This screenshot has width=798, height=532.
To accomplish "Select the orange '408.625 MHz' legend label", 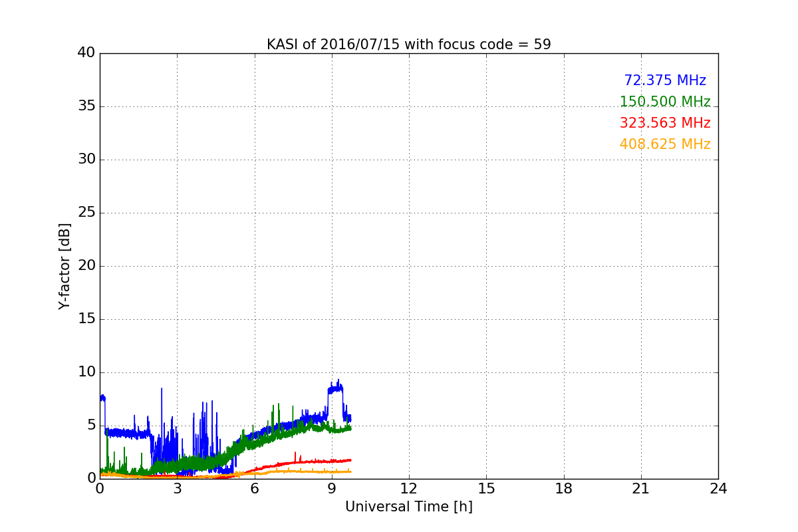I will [665, 144].
